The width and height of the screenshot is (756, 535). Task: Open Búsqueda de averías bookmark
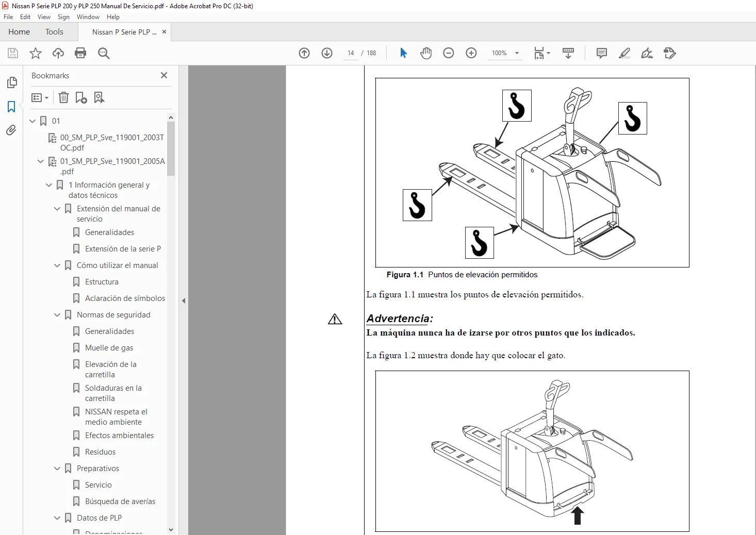coord(120,501)
